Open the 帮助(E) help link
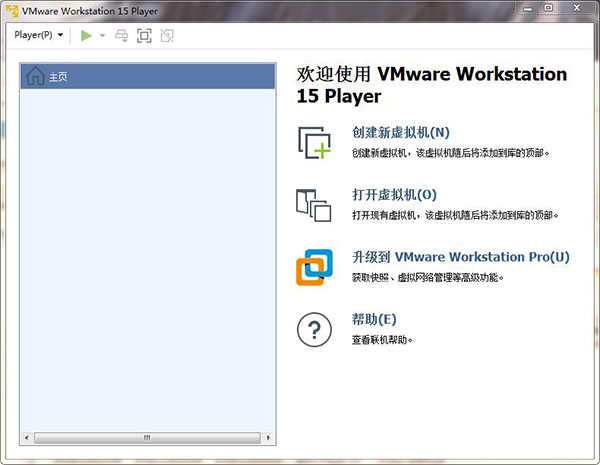This screenshot has width=600, height=465. click(x=375, y=319)
